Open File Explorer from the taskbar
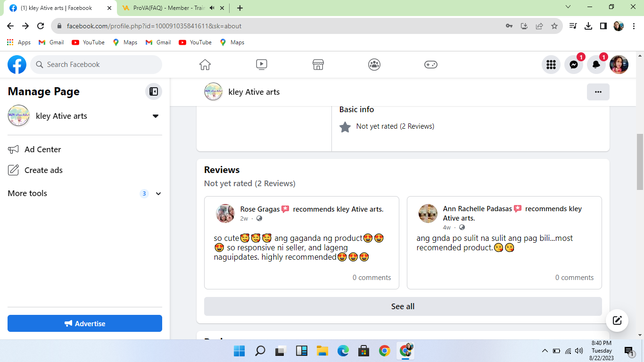 322,351
